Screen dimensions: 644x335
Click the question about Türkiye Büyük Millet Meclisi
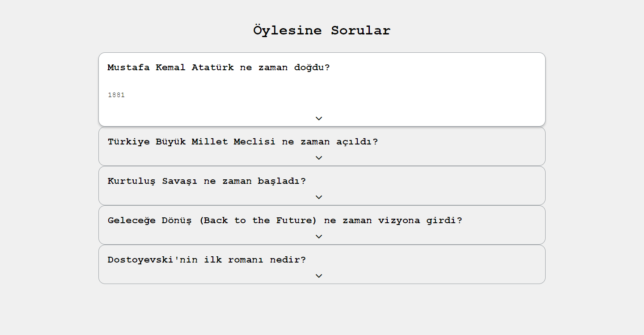click(x=242, y=141)
